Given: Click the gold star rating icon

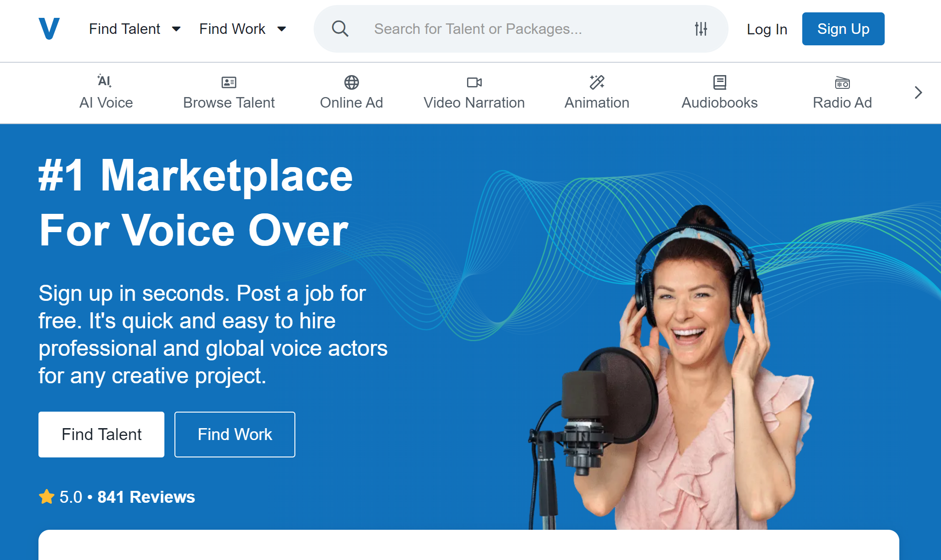Looking at the screenshot, I should [47, 497].
